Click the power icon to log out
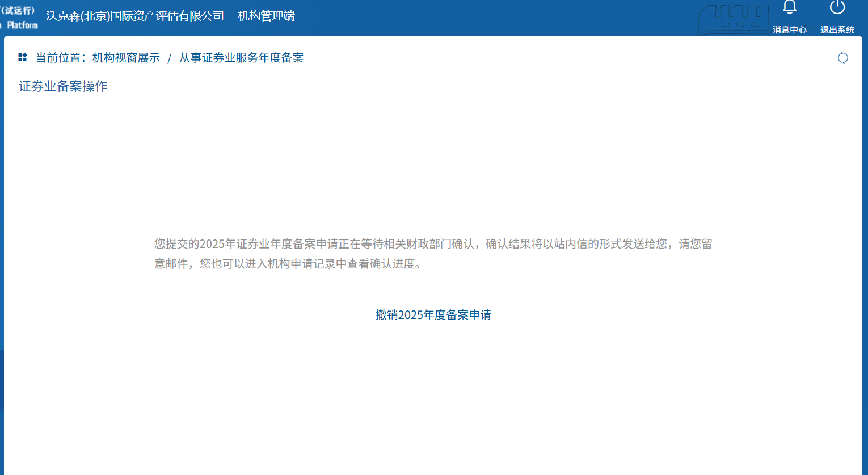The height and width of the screenshot is (475, 868). 837,7
